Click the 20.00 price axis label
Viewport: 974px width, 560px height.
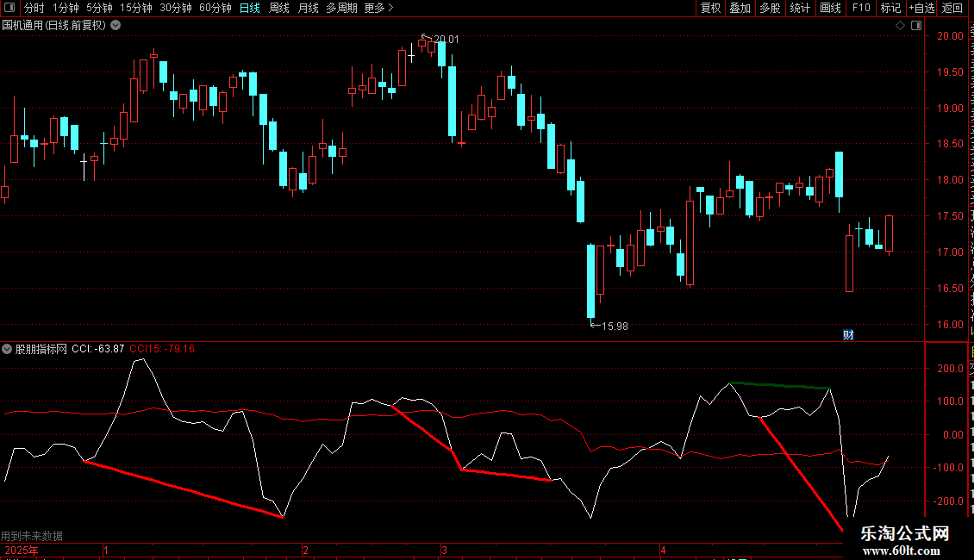click(951, 36)
